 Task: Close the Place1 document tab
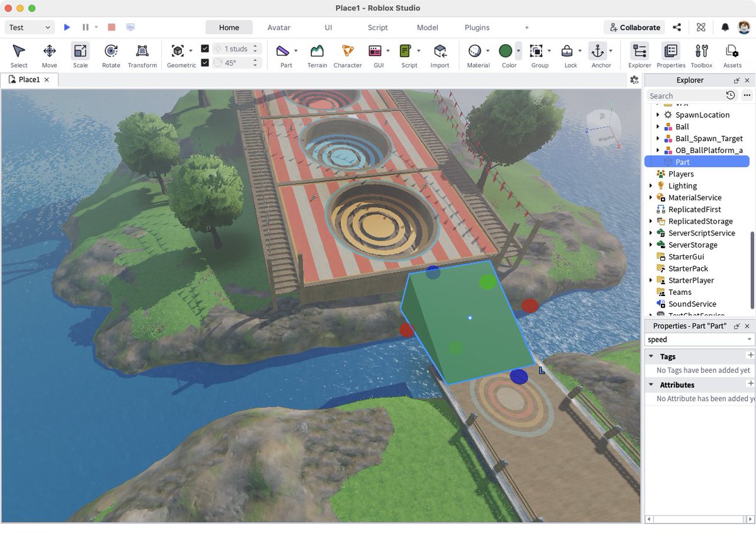click(47, 80)
